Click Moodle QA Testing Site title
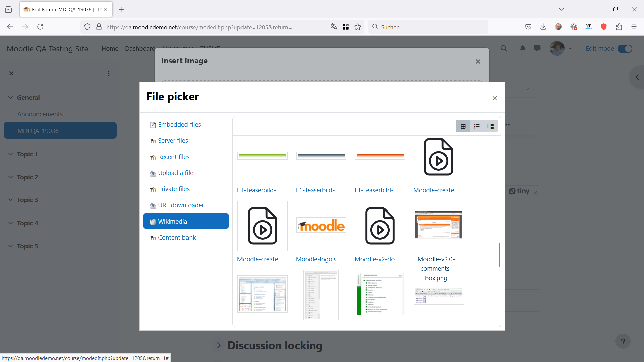 pos(47,49)
